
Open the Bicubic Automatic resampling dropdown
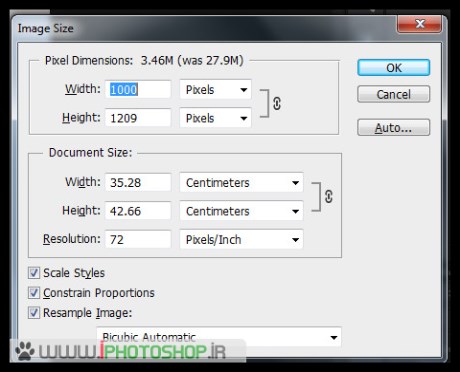point(219,337)
